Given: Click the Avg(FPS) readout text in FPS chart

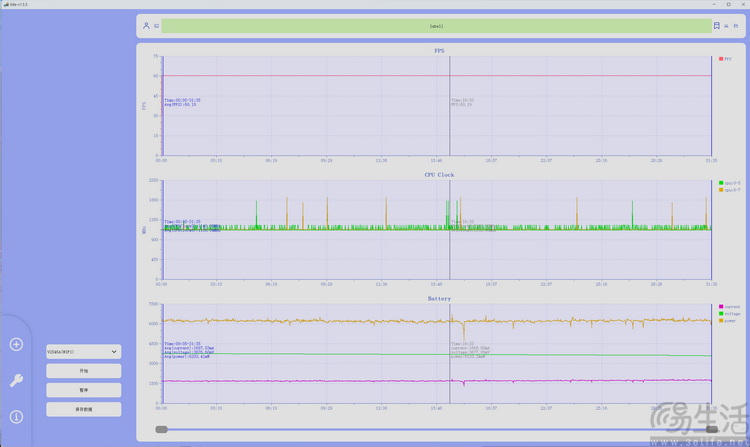Looking at the screenshot, I should click(x=180, y=104).
